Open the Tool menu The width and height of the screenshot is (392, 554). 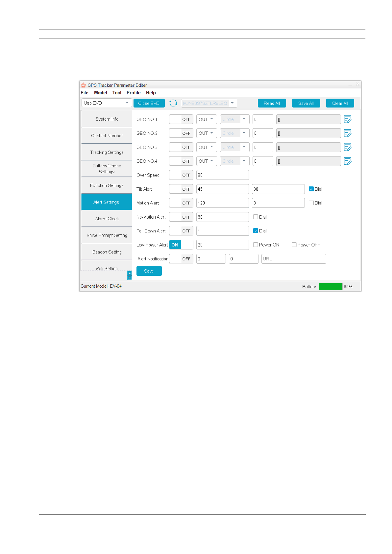pyautogui.click(x=117, y=93)
